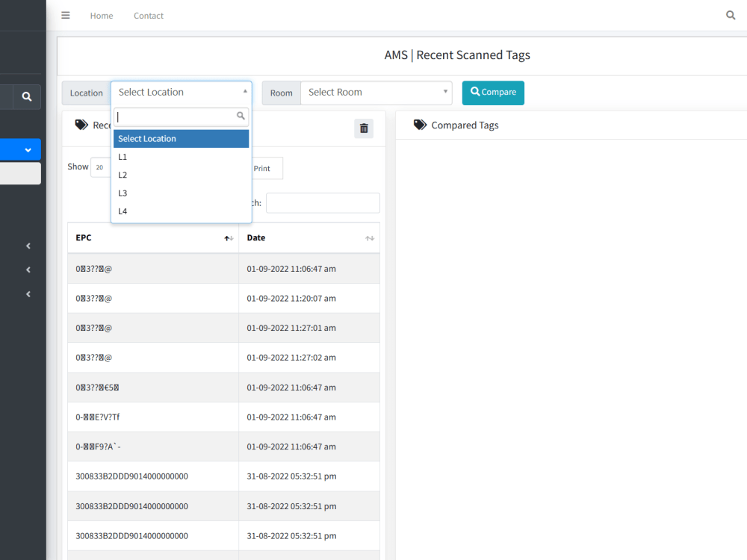Click the magnifier icon in the location filter box

241,116
